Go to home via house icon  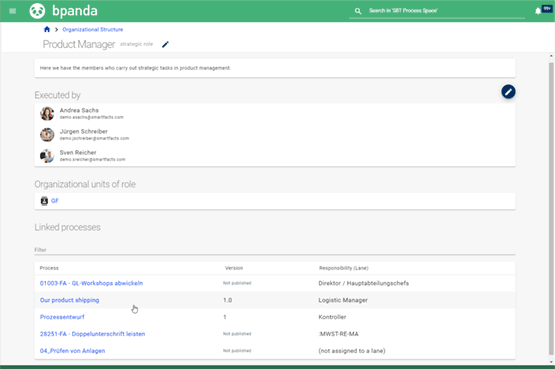(47, 29)
